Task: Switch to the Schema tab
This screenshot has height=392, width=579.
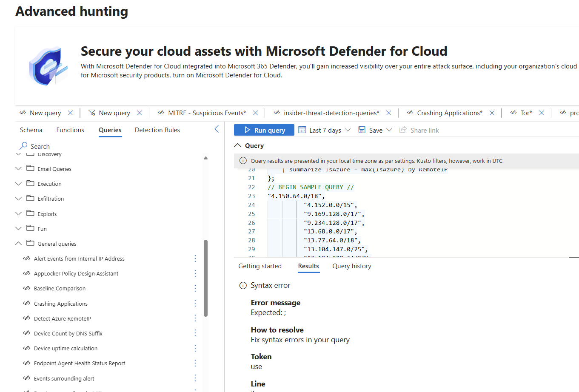Action: [x=31, y=130]
